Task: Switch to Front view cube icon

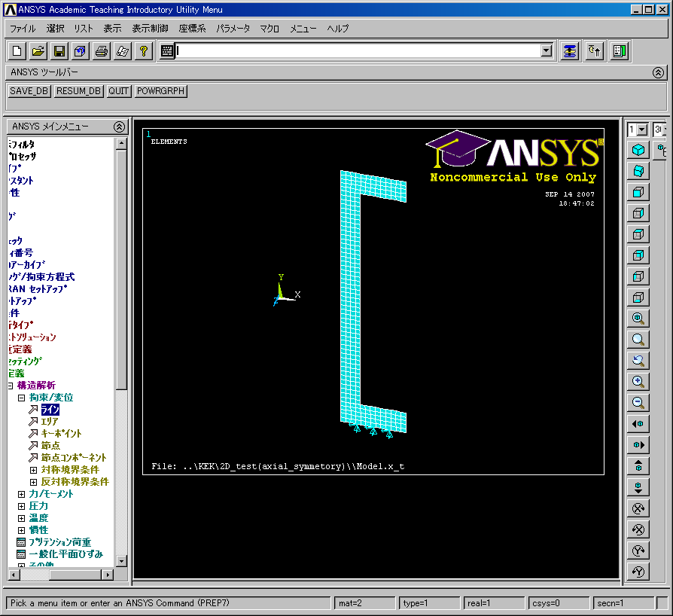Action: (x=638, y=192)
